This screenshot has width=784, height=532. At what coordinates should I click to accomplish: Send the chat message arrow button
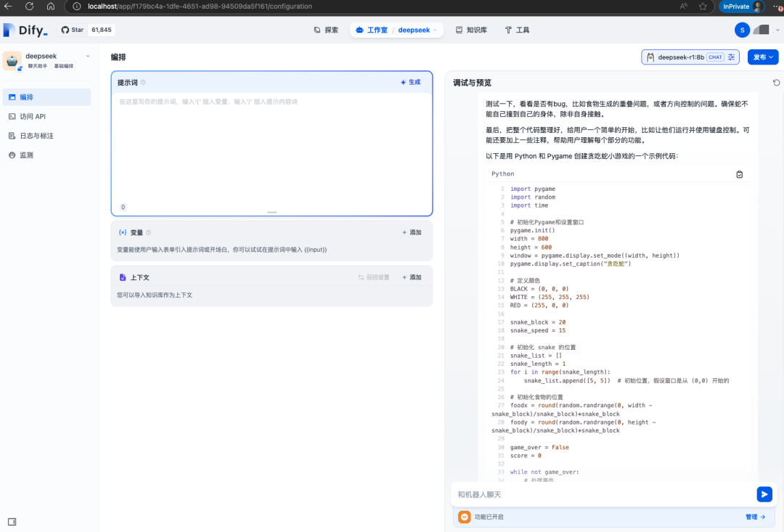764,494
